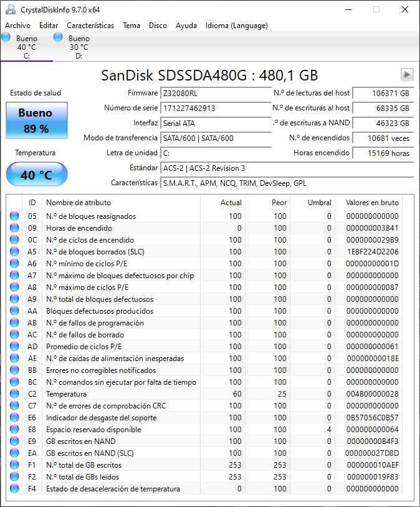Image resolution: width=420 pixels, height=507 pixels.
Task: Click the Número de serie field
Action: tap(216, 108)
